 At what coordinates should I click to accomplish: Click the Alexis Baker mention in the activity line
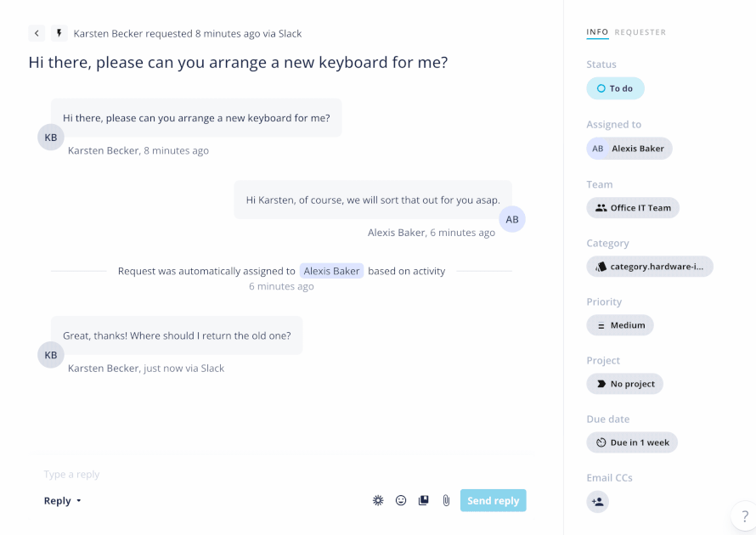pyautogui.click(x=332, y=271)
